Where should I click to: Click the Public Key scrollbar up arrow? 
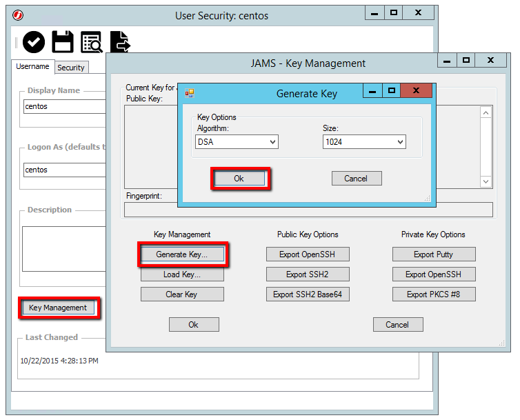point(486,113)
